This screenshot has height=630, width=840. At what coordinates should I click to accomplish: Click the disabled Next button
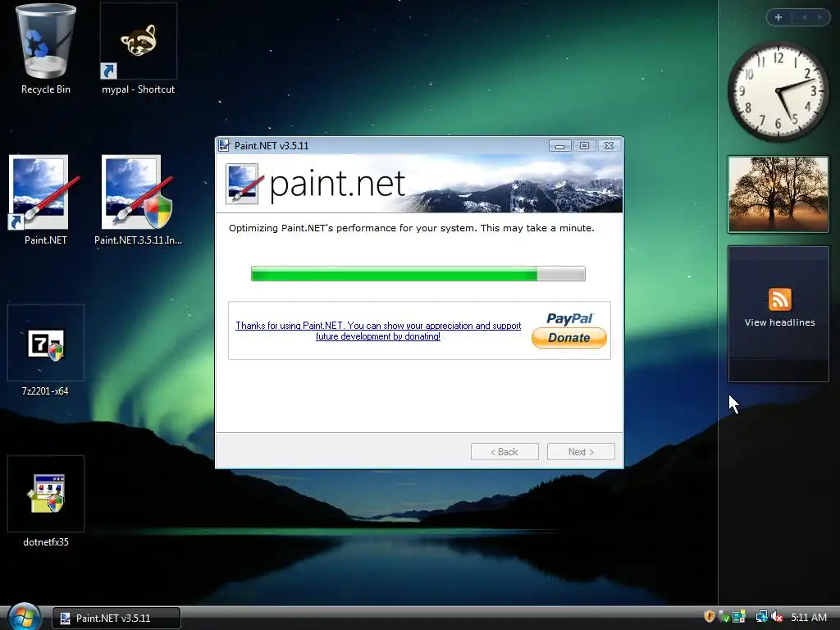(581, 452)
